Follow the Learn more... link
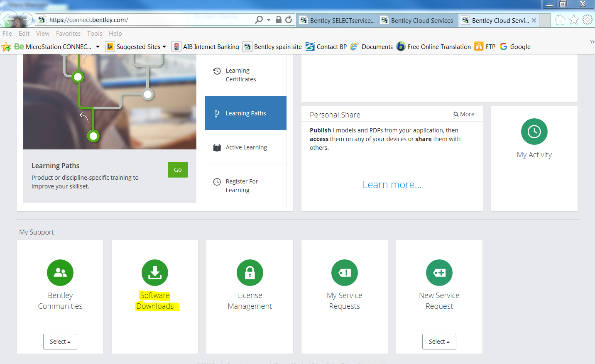 pos(392,185)
